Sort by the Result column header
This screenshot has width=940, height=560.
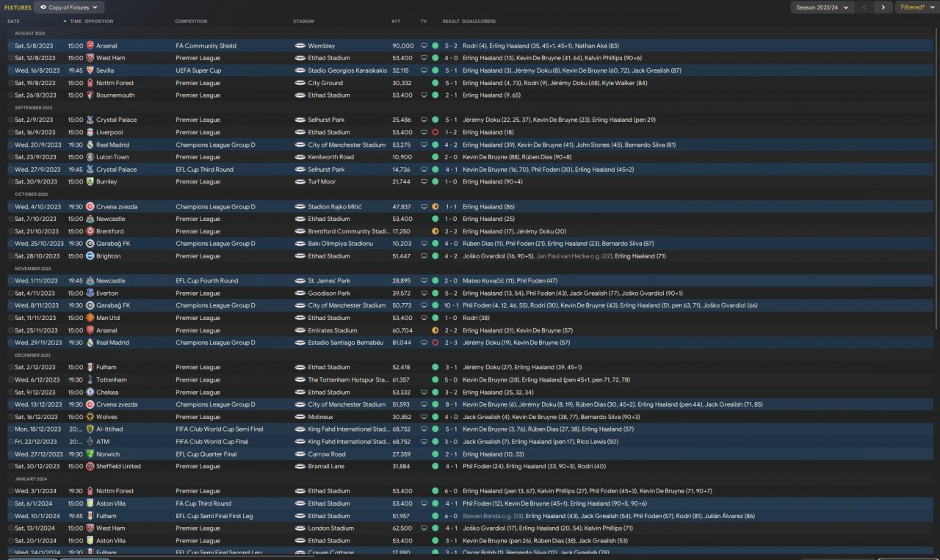tap(451, 21)
